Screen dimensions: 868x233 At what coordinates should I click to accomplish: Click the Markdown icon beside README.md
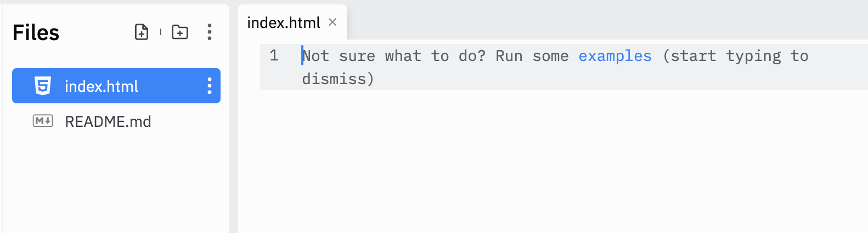(43, 121)
